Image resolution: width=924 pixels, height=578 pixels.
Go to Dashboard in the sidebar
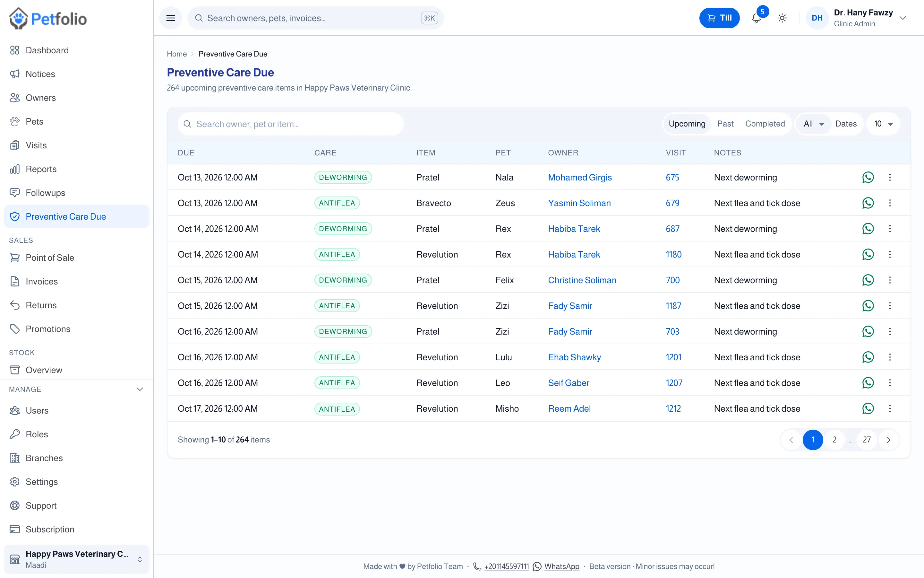(x=76, y=50)
